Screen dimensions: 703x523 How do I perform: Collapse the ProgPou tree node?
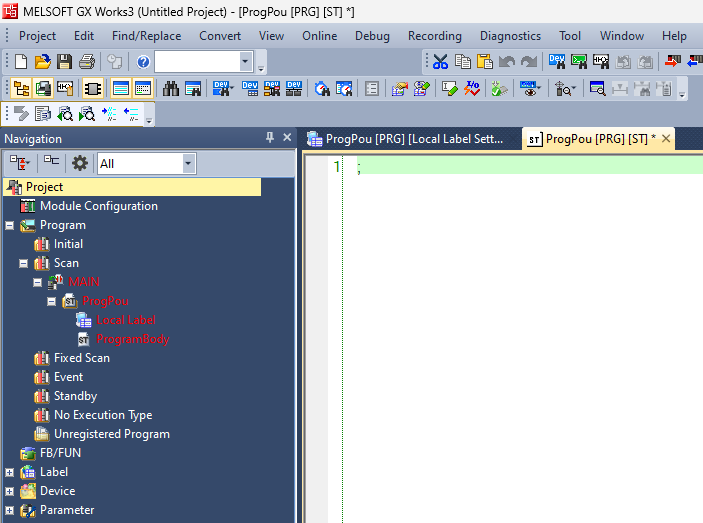[52, 302]
